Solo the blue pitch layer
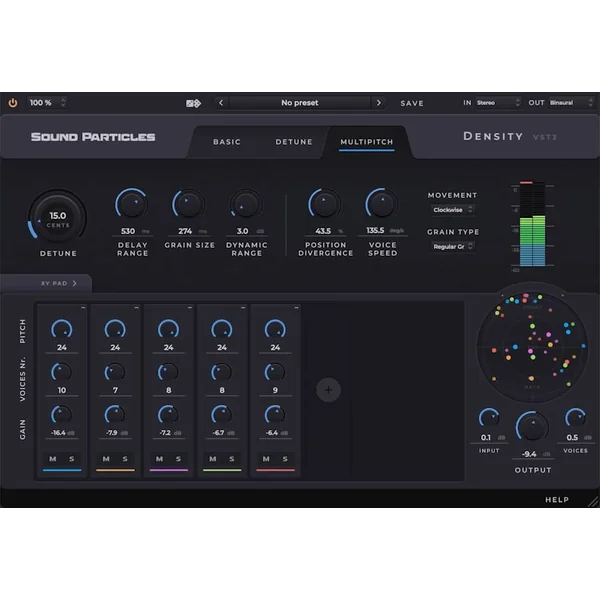600x600 pixels. coord(72,459)
